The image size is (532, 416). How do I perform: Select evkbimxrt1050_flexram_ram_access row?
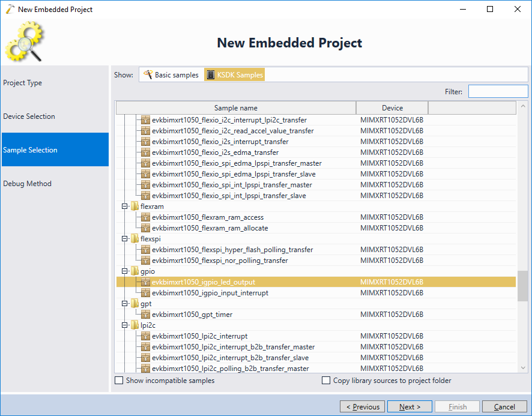click(316, 217)
